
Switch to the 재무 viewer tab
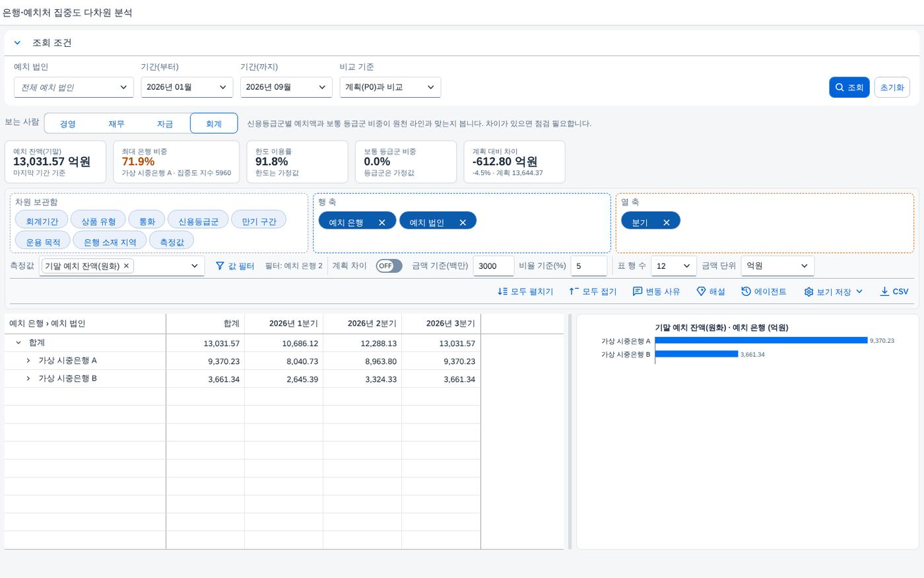tap(116, 124)
